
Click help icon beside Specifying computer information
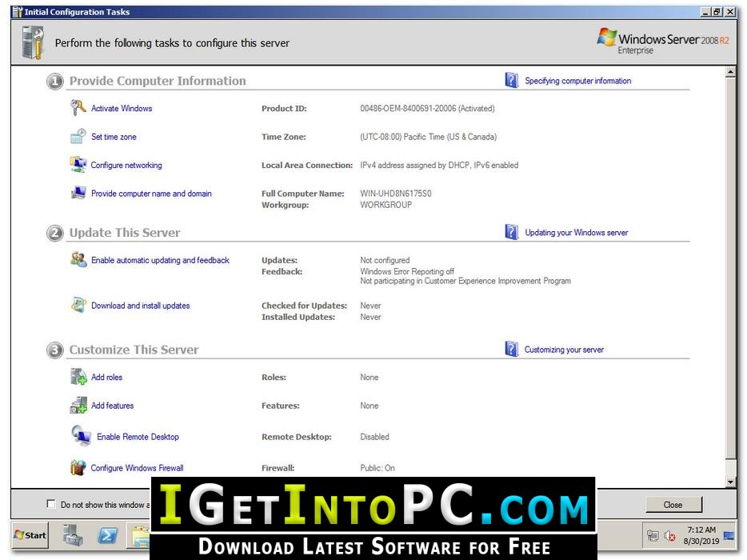[x=511, y=80]
